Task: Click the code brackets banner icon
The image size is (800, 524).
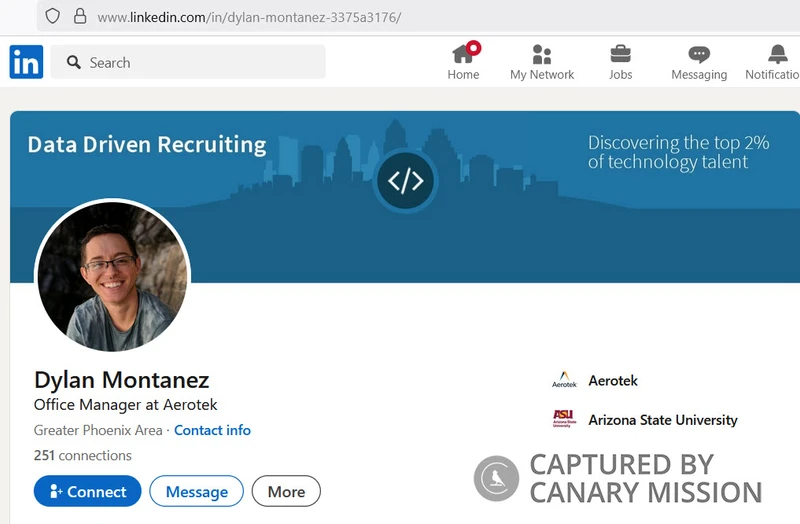Action: coord(406,181)
